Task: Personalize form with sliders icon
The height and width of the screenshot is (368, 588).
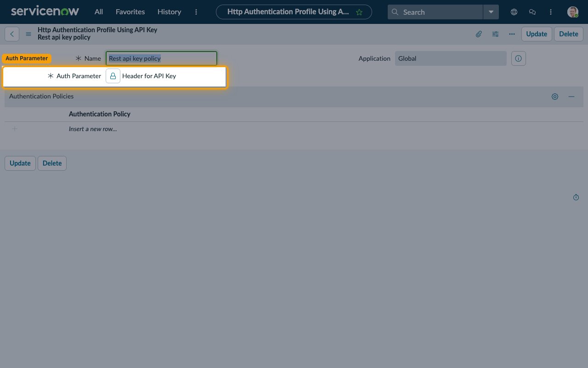Action: (x=495, y=34)
